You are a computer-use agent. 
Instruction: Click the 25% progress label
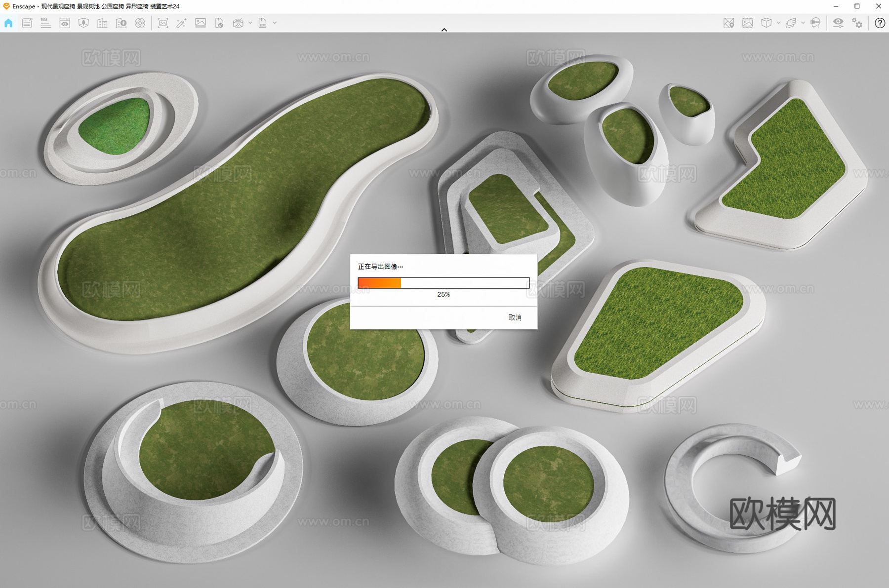[444, 294]
